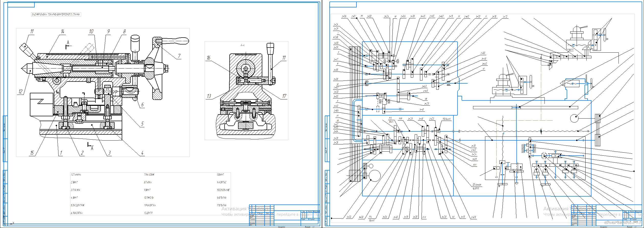Viewport: 644px width, 228px height.
Task: Click the 'z=72' gear label on the kinematic diagram
Action: 505,17
